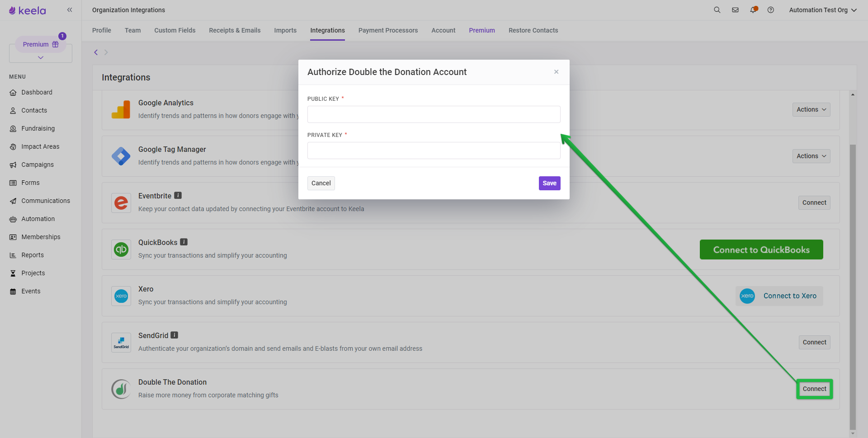Click the Reports chart icon
This screenshot has height=438, width=868.
(13, 255)
